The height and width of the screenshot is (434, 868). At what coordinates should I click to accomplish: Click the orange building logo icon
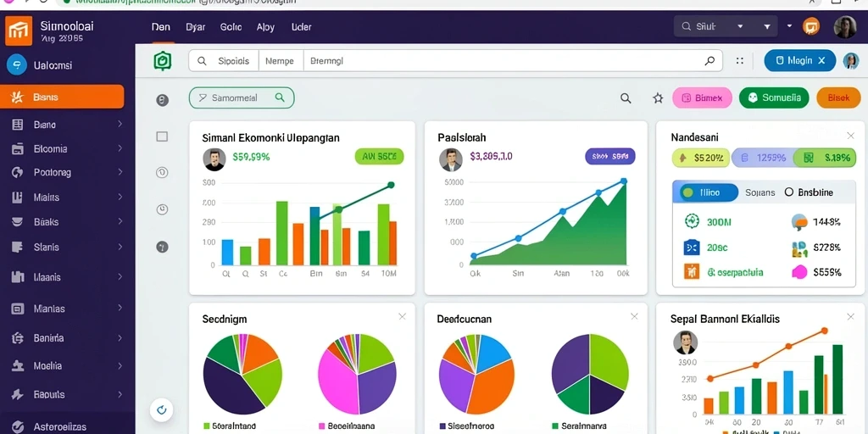pos(19,30)
